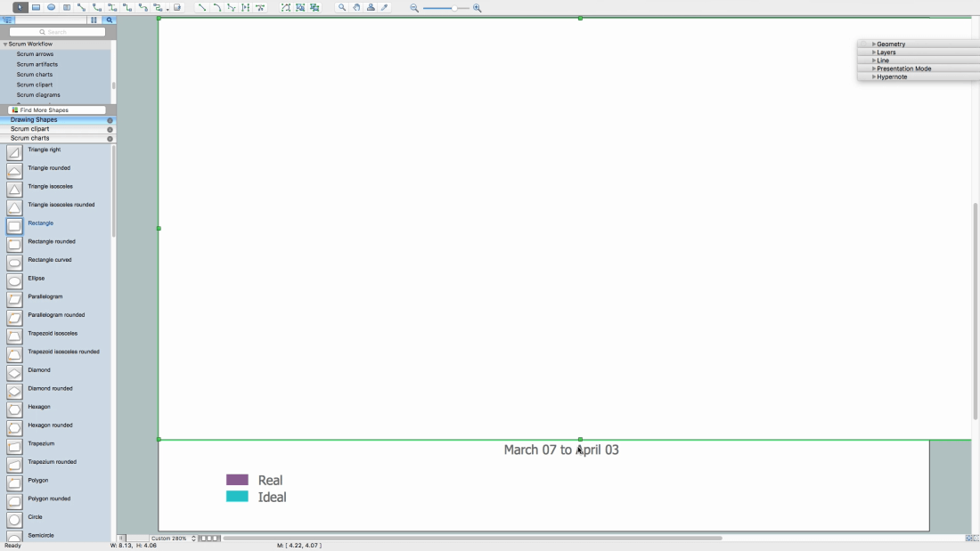Image resolution: width=980 pixels, height=551 pixels.
Task: Select the connection point tool
Action: pos(260,7)
